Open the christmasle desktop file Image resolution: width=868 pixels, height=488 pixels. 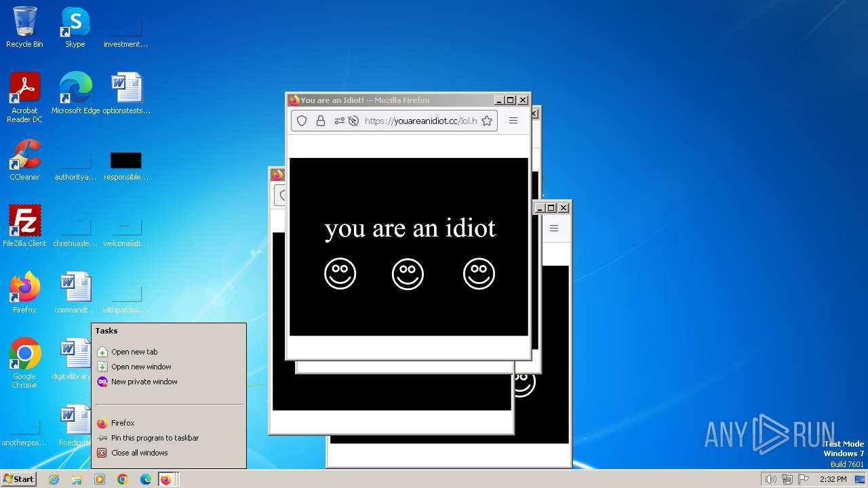[x=75, y=233]
